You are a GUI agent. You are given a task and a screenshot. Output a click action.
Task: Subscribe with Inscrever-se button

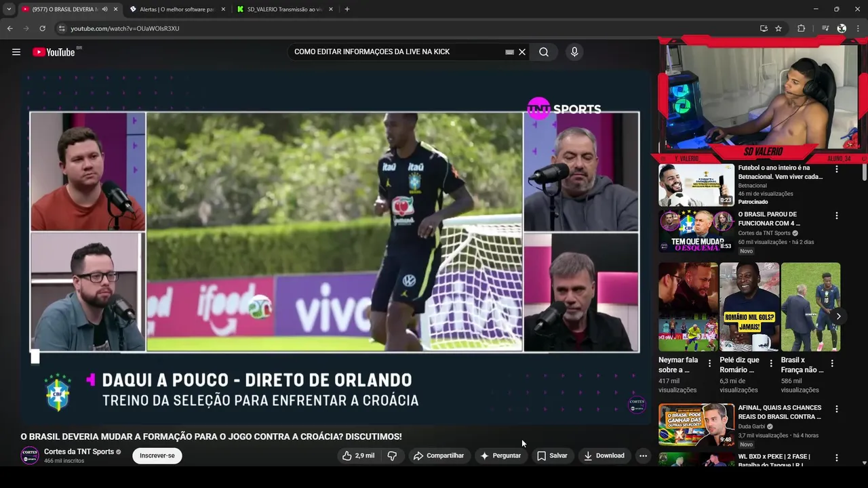click(x=157, y=455)
